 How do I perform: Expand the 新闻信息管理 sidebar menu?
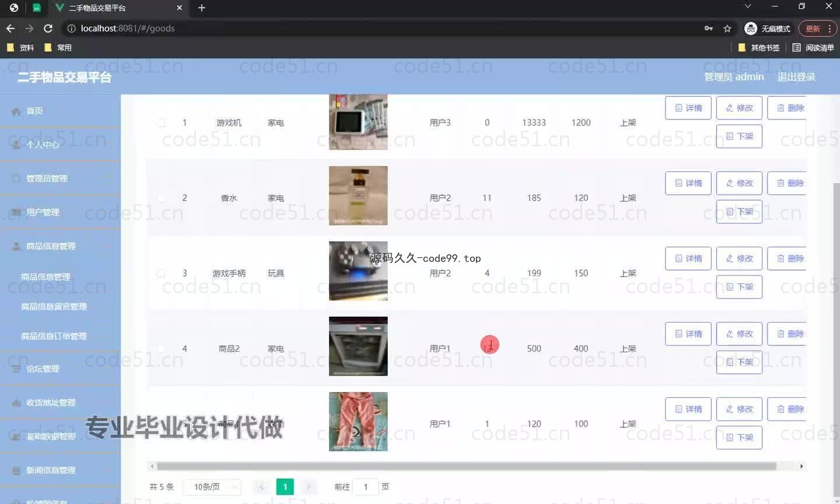(51, 470)
